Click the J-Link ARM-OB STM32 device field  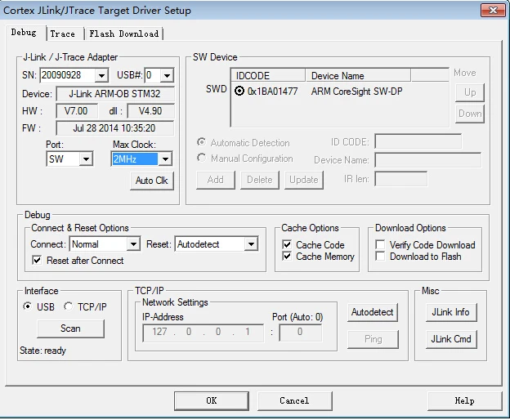tap(115, 94)
